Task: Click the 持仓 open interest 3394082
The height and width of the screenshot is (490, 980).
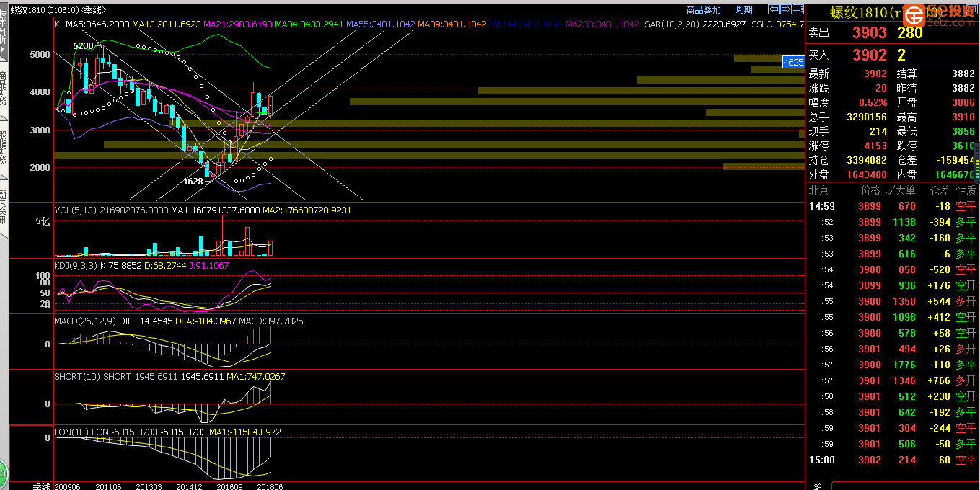Action: pyautogui.click(x=866, y=160)
